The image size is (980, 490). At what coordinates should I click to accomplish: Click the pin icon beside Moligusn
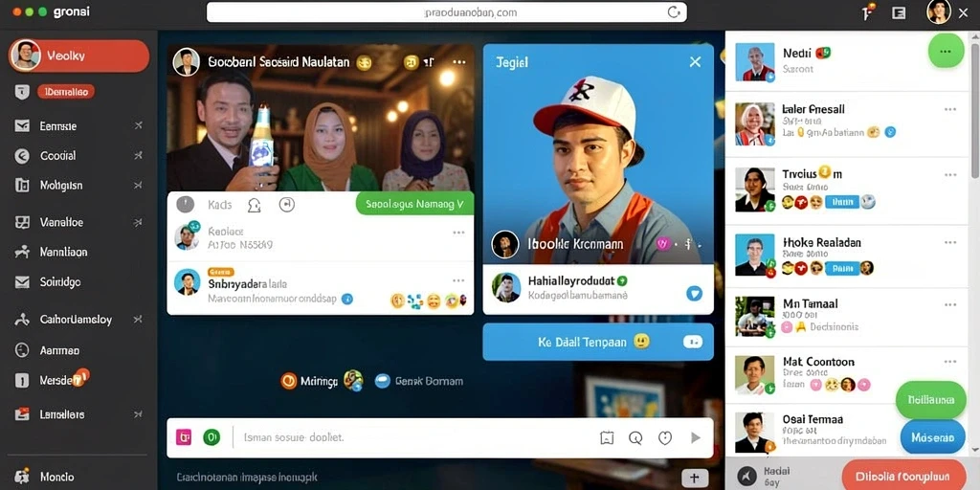[138, 186]
